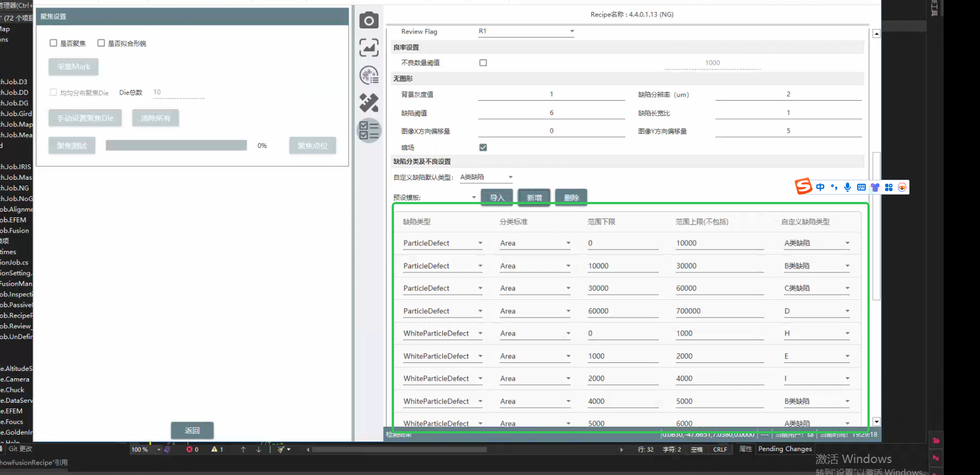Image resolution: width=980 pixels, height=475 pixels.
Task: Click the recipe panel vertical scrollbar thumb
Action: pyautogui.click(x=877, y=226)
